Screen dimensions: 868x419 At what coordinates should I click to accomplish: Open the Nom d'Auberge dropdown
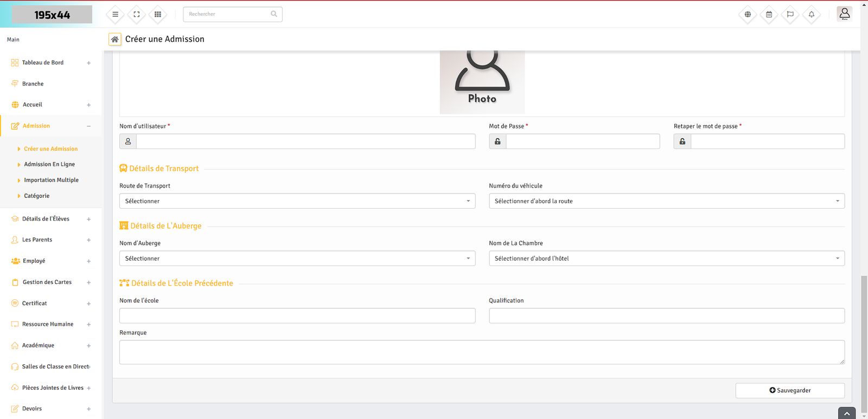pyautogui.click(x=297, y=259)
